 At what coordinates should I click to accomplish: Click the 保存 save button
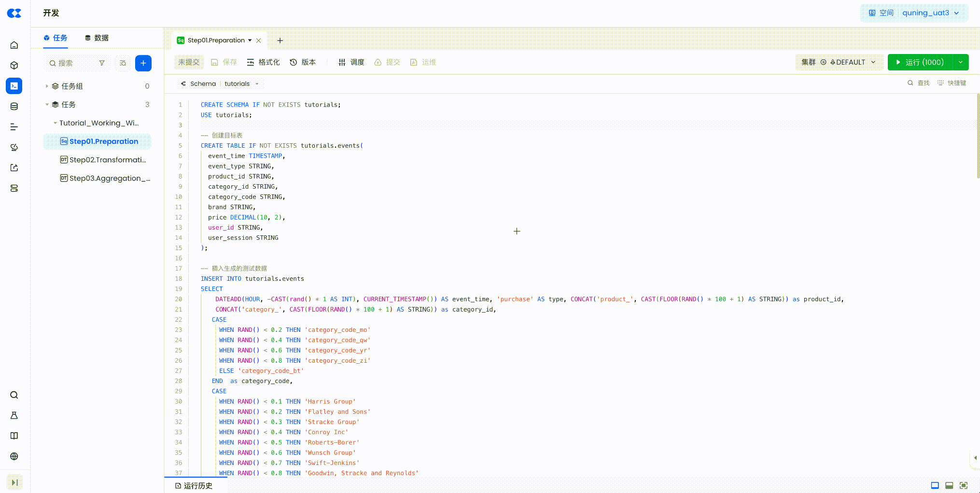pos(224,62)
